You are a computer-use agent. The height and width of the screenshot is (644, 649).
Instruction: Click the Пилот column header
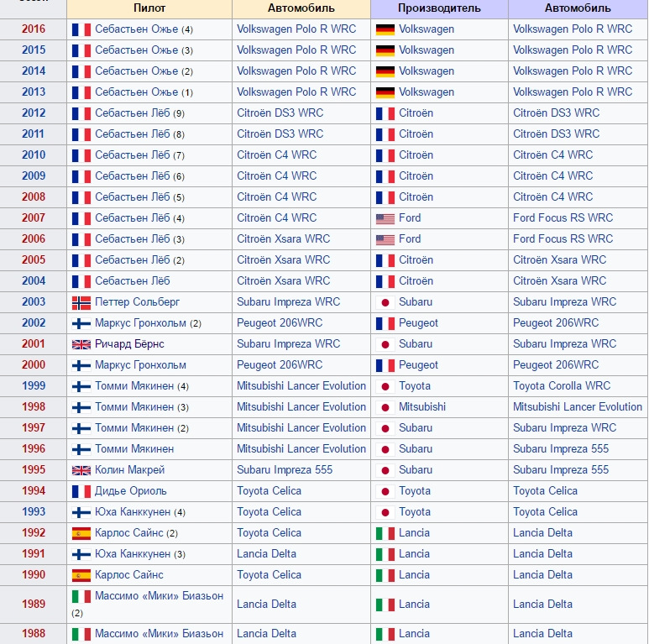149,8
